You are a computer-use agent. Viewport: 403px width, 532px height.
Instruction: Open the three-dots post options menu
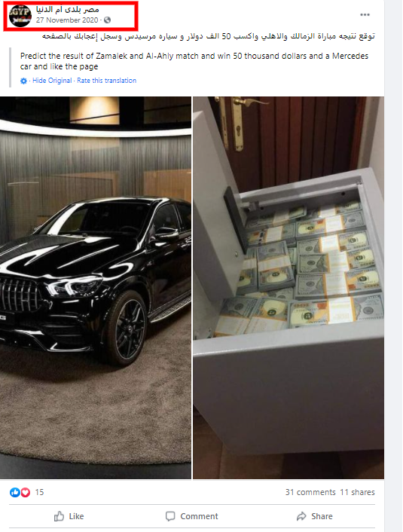[365, 14]
